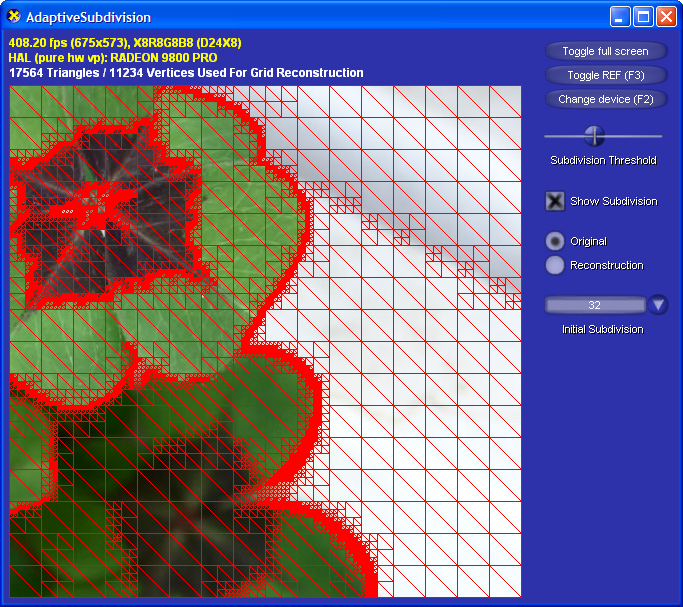Click the 'Subdivision Threshold' label
Image resolution: width=683 pixels, height=607 pixels.
click(603, 160)
